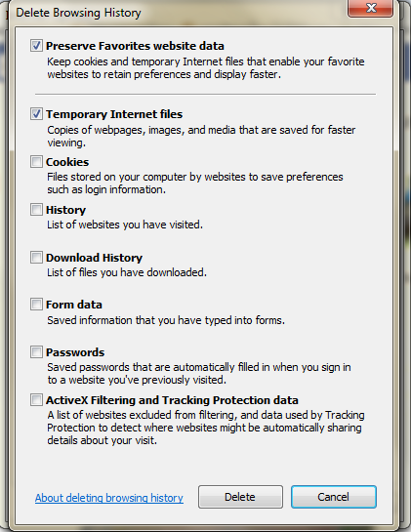Check the Download History box
This screenshot has height=532, width=411.
[x=36, y=257]
